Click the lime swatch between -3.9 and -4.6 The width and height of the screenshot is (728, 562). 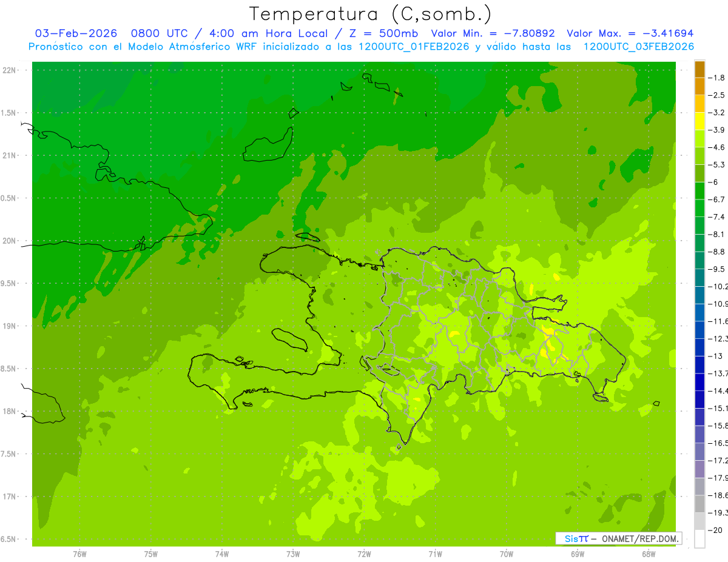point(699,139)
